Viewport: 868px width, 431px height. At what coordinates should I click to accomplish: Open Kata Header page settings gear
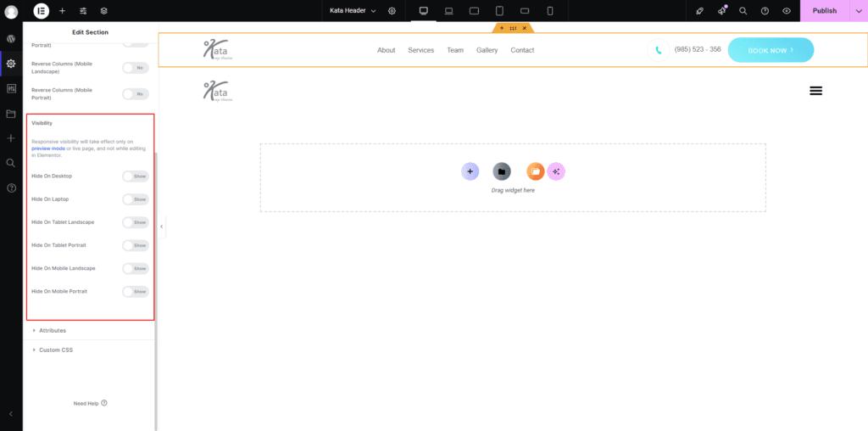point(392,10)
